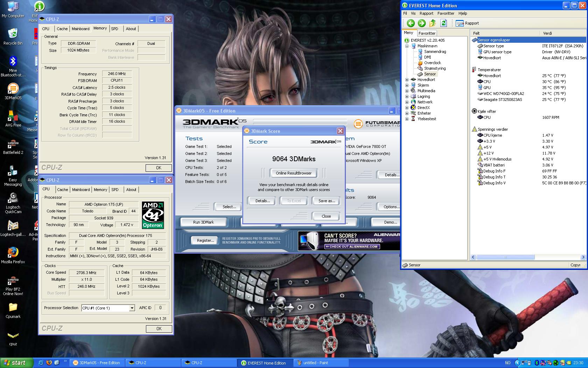This screenshot has width=588, height=368.
Task: Expand the Hovedkort tree node
Action: pyautogui.click(x=407, y=80)
